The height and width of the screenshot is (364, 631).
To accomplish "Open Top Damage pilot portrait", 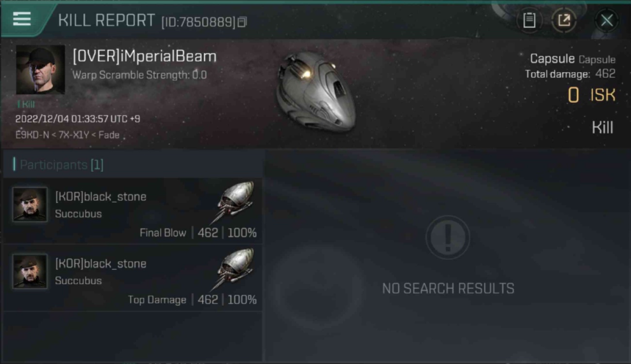I will coord(30,271).
